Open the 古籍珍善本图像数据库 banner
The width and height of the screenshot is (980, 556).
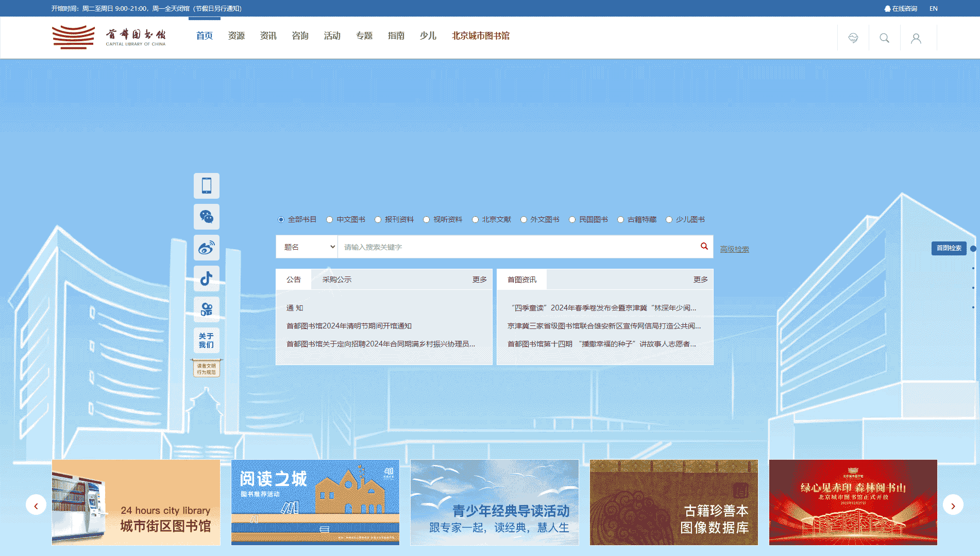(x=674, y=502)
